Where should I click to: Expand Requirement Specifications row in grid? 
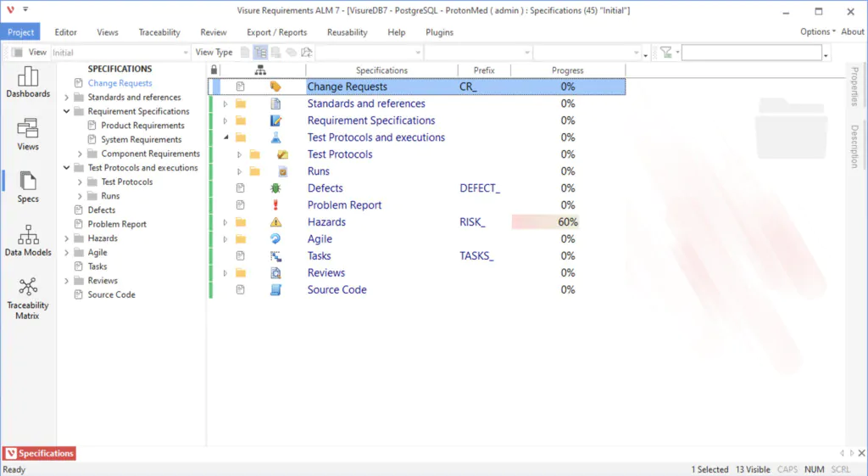pos(225,120)
